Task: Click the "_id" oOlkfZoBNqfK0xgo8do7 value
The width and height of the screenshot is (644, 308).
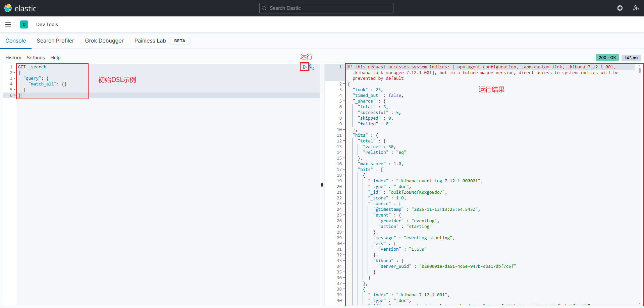Action: tap(417, 192)
